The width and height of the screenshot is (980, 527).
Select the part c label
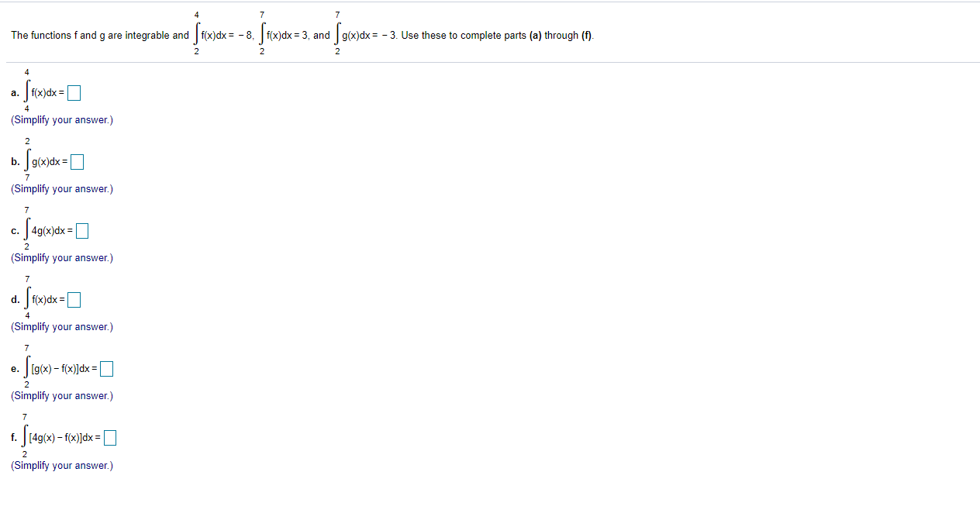pyautogui.click(x=14, y=230)
